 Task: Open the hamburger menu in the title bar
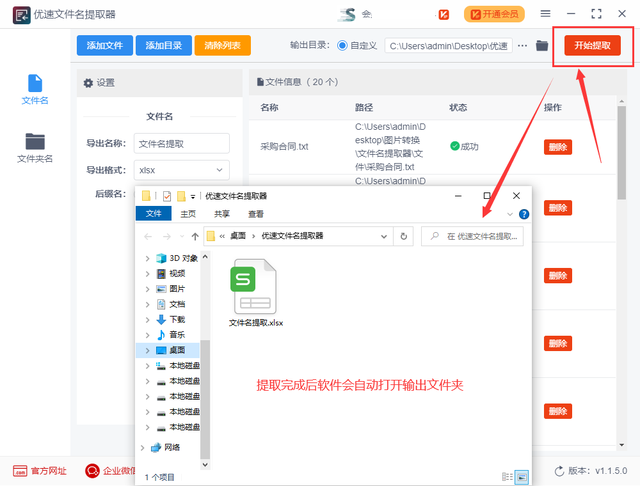point(545,14)
